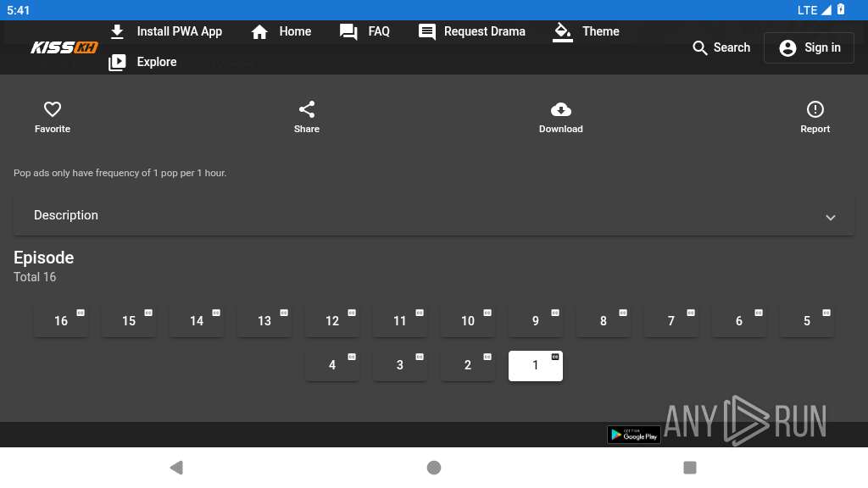Screen dimensions: 868x488
Task: Expand the Description panel
Action: (x=433, y=215)
